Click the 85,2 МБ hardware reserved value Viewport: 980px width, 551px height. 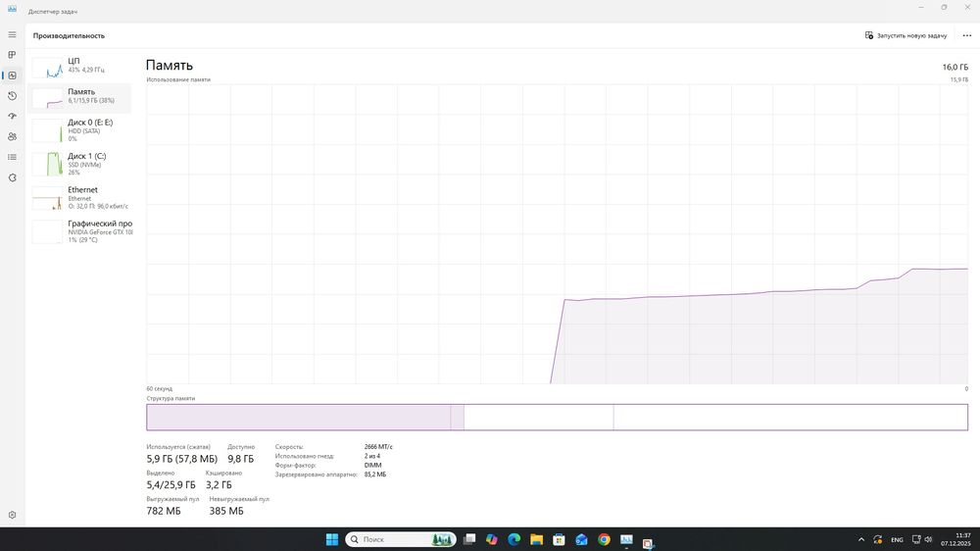375,475
